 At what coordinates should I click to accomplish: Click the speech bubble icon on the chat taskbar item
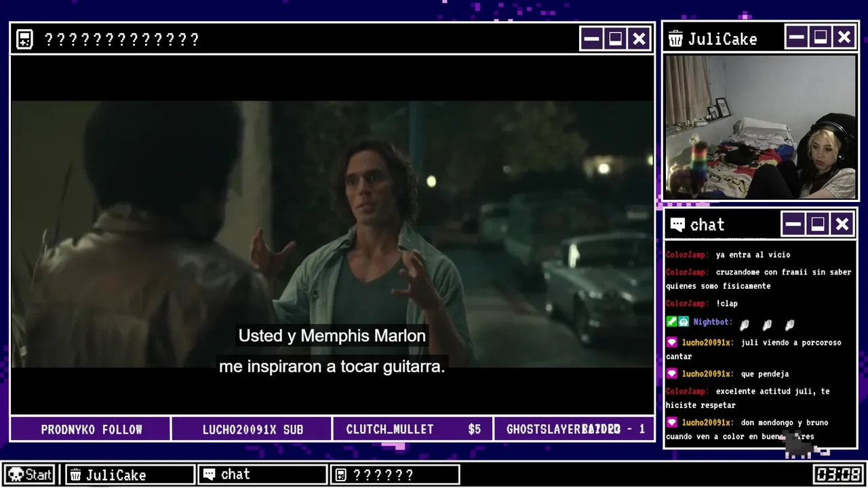[210, 474]
